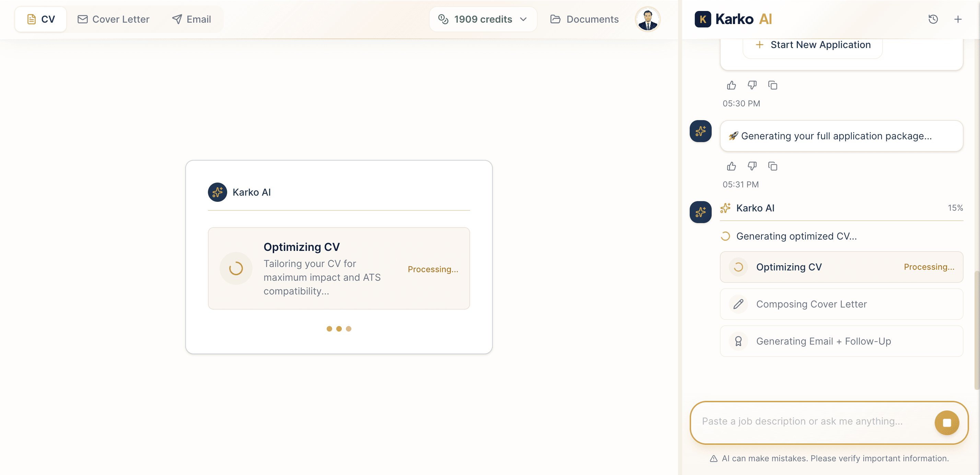Open the chat history panel

pos(933,19)
